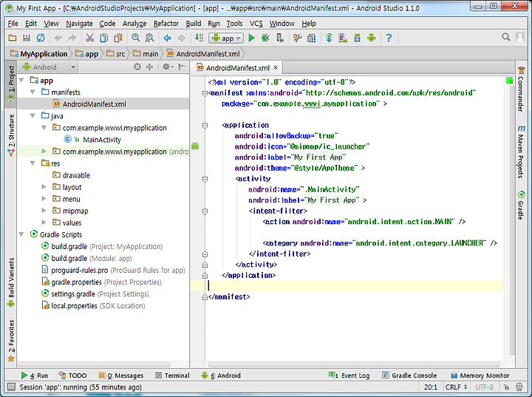Image resolution: width=532 pixels, height=397 pixels.
Task: Click the tool windows quick access button
Action: (x=11, y=387)
